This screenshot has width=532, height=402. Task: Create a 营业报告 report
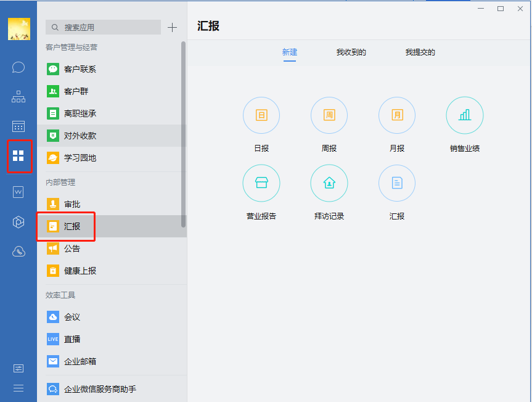pos(261,183)
